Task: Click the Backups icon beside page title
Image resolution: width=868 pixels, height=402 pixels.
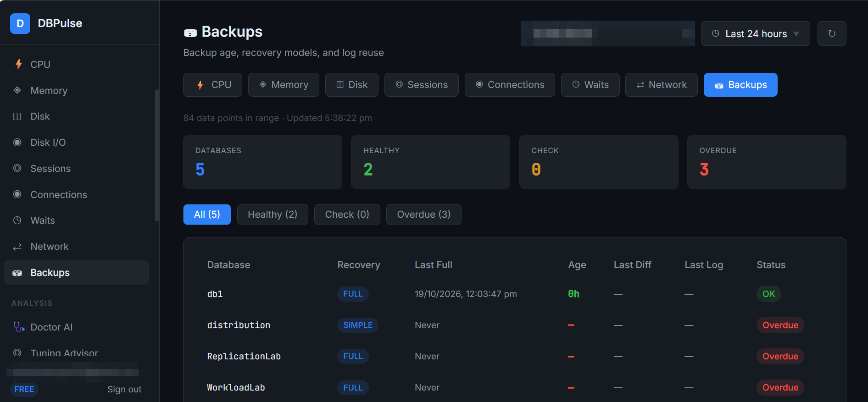Action: point(190,33)
